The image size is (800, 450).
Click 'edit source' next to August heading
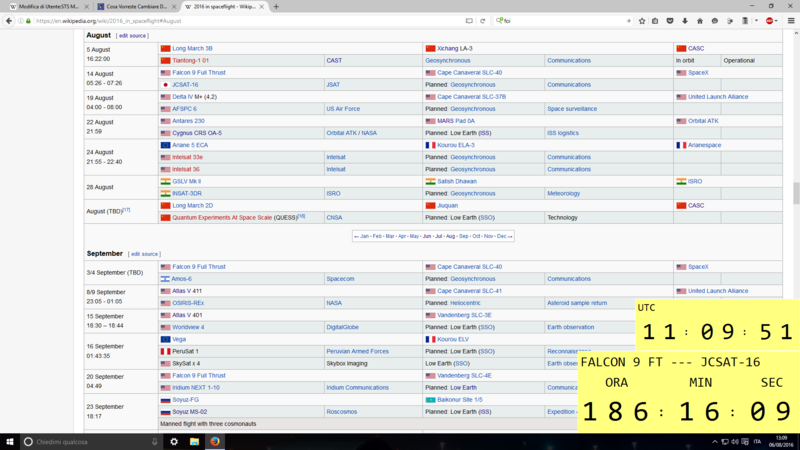tap(132, 36)
